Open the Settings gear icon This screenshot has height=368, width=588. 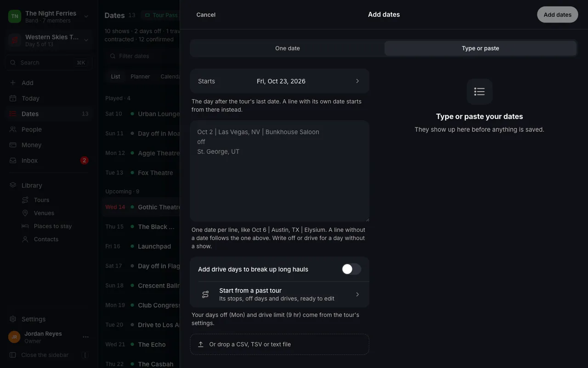coord(13,319)
